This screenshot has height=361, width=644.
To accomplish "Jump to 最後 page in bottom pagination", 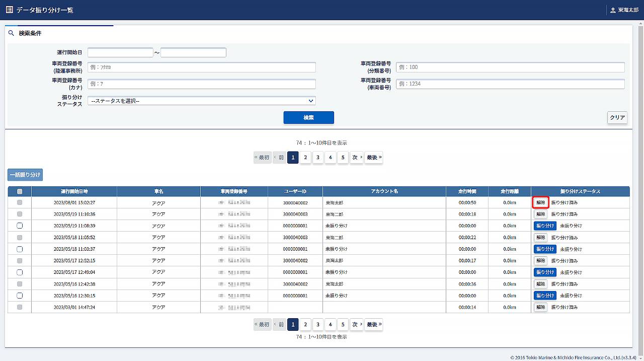I will 374,324.
